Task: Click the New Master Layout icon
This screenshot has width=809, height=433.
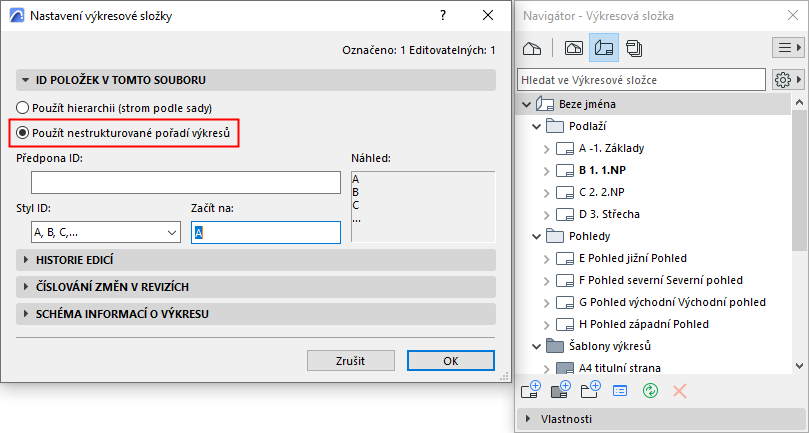Action: coord(560,389)
